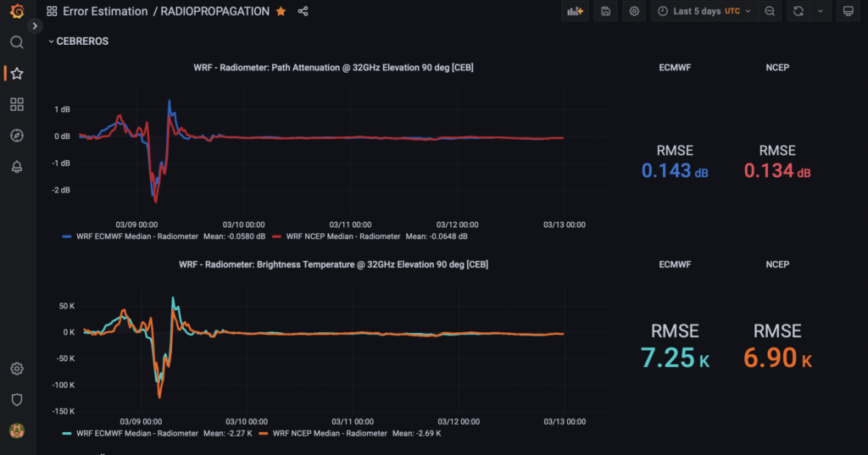The image size is (868, 455).
Task: Toggle blue WRF ECMWF Median attenuation legend series
Action: (x=137, y=236)
